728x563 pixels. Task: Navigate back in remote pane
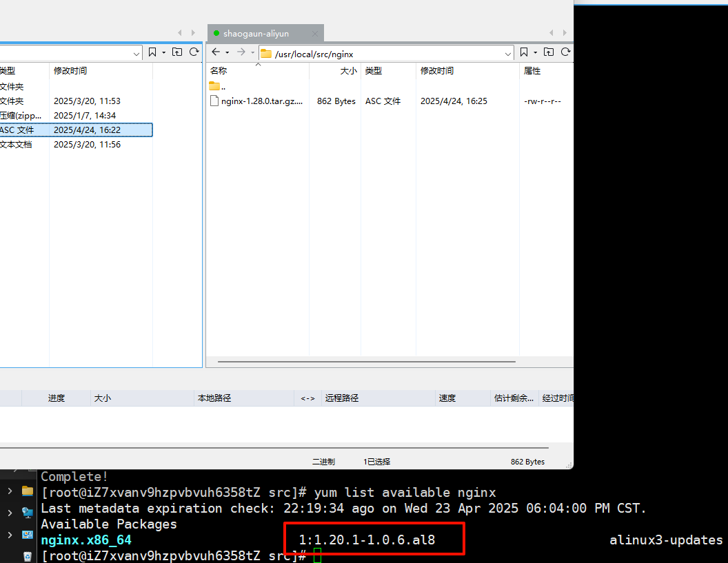coord(216,52)
